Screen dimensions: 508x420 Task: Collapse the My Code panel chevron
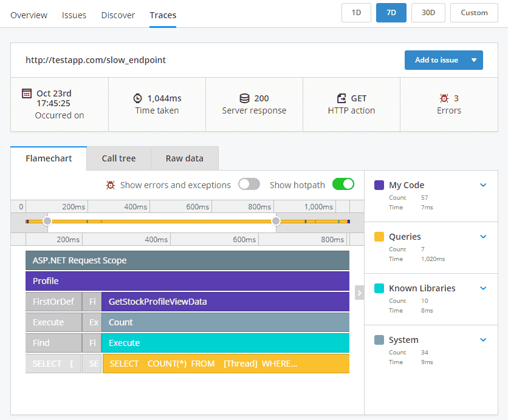[x=483, y=185]
